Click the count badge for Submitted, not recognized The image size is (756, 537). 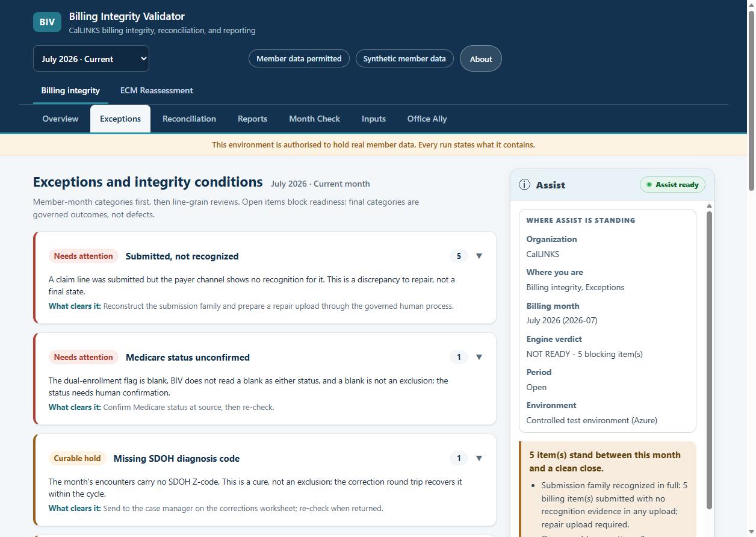pyautogui.click(x=459, y=256)
